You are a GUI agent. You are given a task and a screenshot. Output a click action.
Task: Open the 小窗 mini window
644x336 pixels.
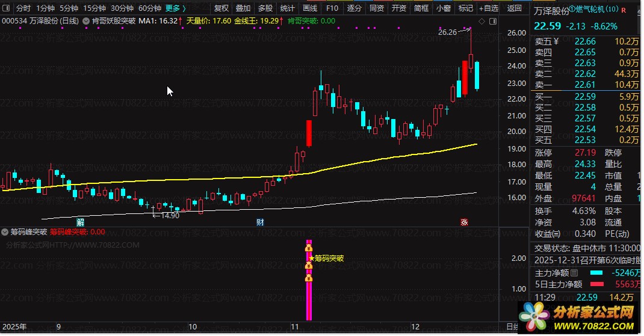(x=443, y=8)
